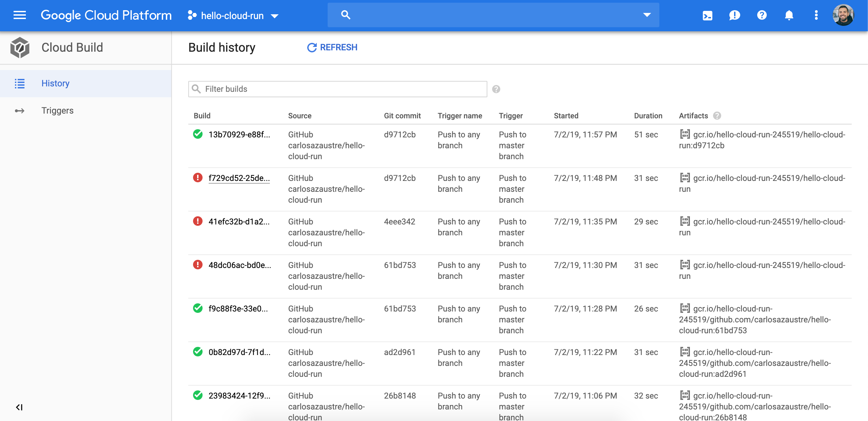Open artifact ending in hello-cloud-run:ad2d961
The height and width of the screenshot is (421, 868).
click(755, 363)
